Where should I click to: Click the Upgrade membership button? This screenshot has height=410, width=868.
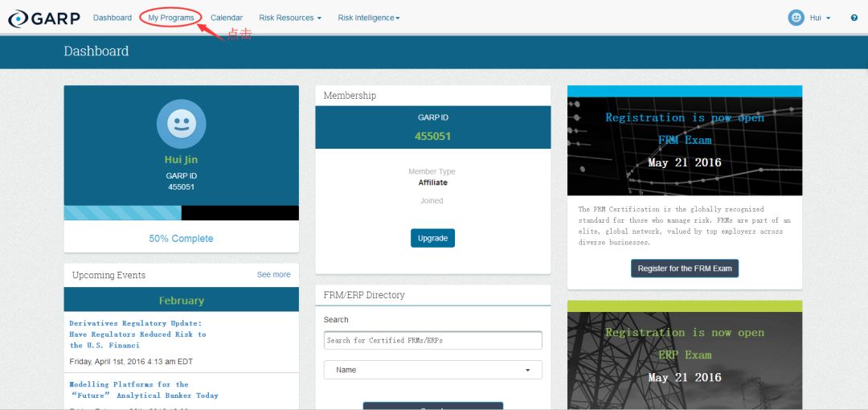tap(433, 238)
